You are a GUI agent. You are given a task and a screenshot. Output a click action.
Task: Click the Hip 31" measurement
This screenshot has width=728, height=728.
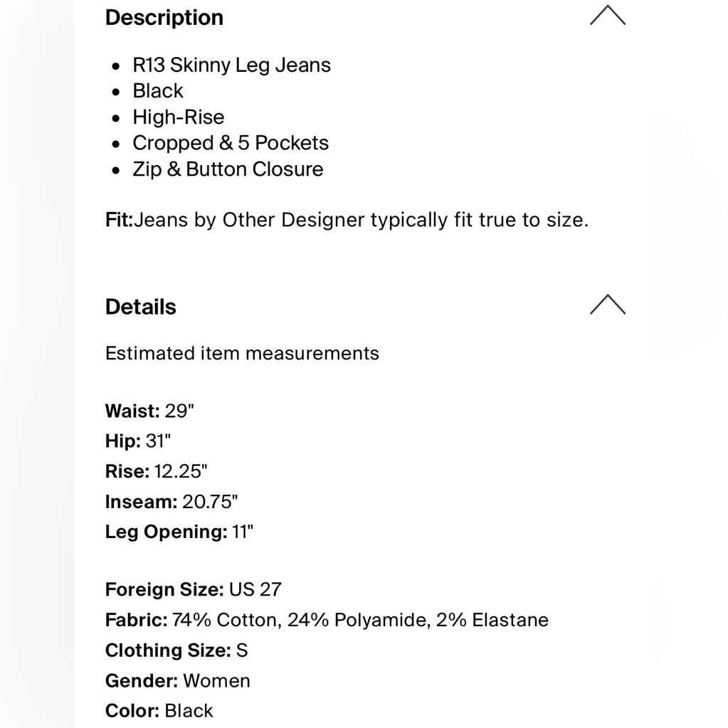tap(138, 441)
